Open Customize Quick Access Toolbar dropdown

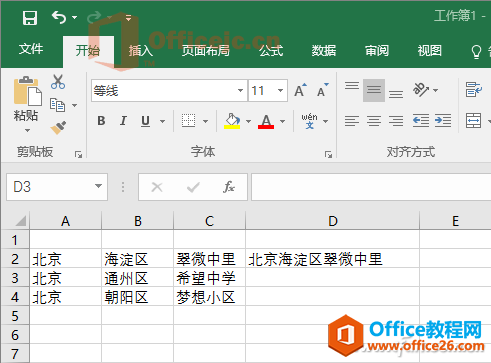[x=128, y=17]
